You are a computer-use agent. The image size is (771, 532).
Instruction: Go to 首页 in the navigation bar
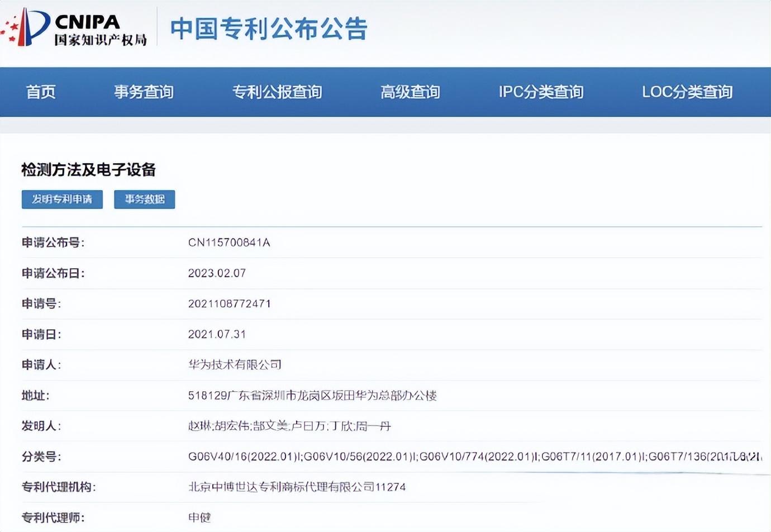point(41,92)
